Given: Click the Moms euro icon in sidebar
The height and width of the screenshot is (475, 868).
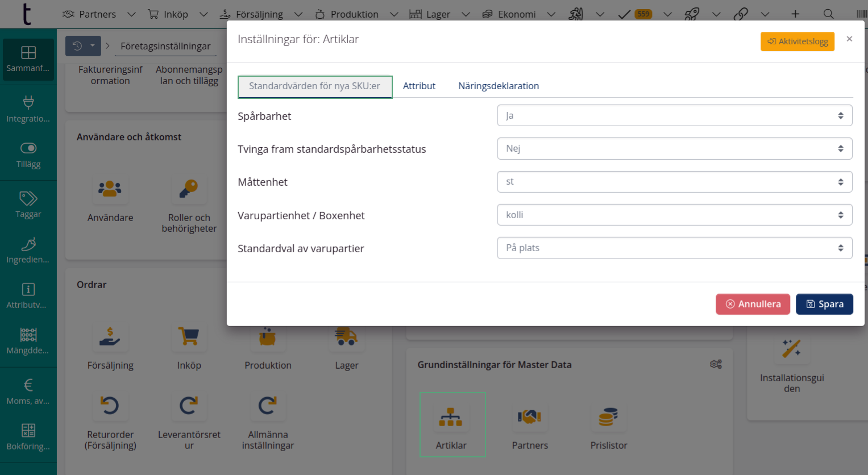Looking at the screenshot, I should pyautogui.click(x=28, y=385).
